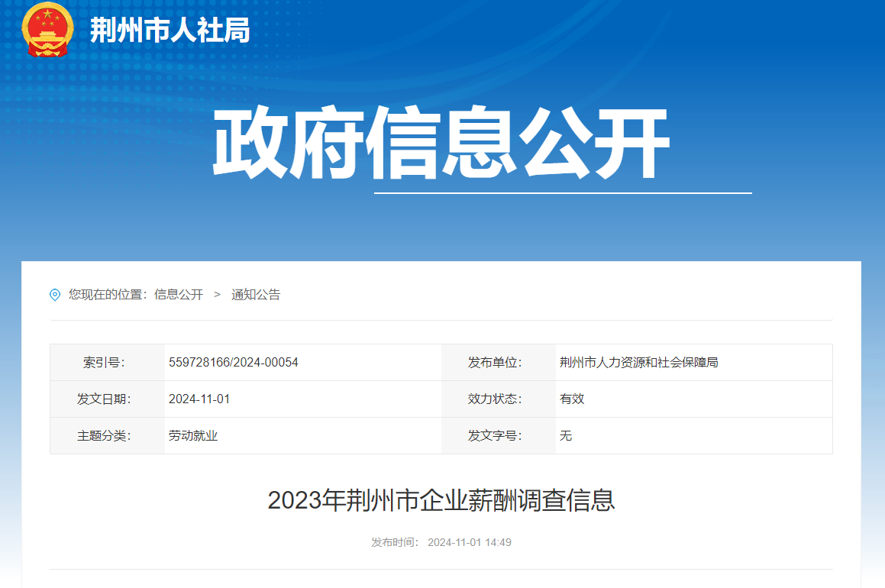The width and height of the screenshot is (885, 588).
Task: Click the article title 2023年荆州市企业薪酬调查信息
Action: point(441,500)
